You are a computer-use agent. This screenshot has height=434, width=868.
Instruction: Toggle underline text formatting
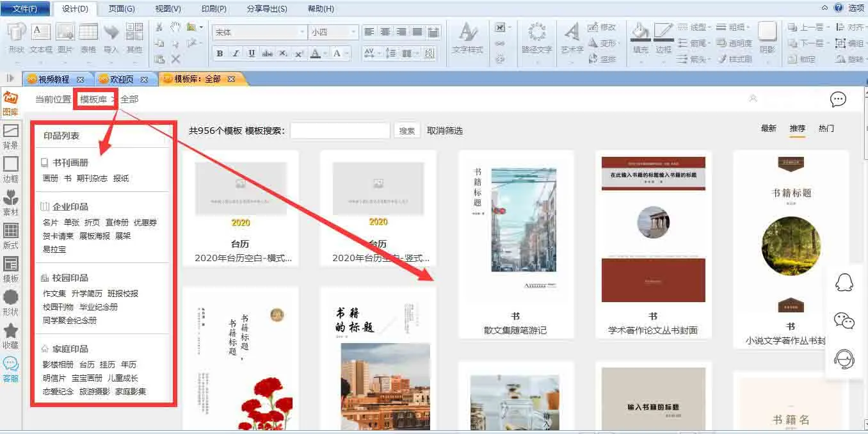pyautogui.click(x=252, y=54)
